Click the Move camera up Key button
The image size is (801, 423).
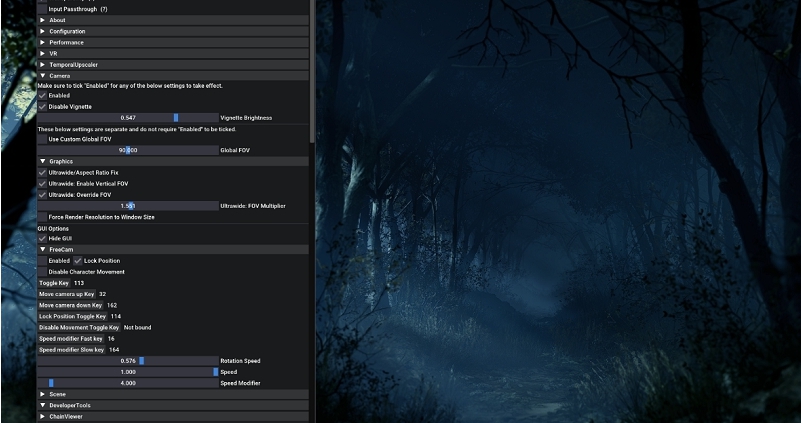click(67, 294)
